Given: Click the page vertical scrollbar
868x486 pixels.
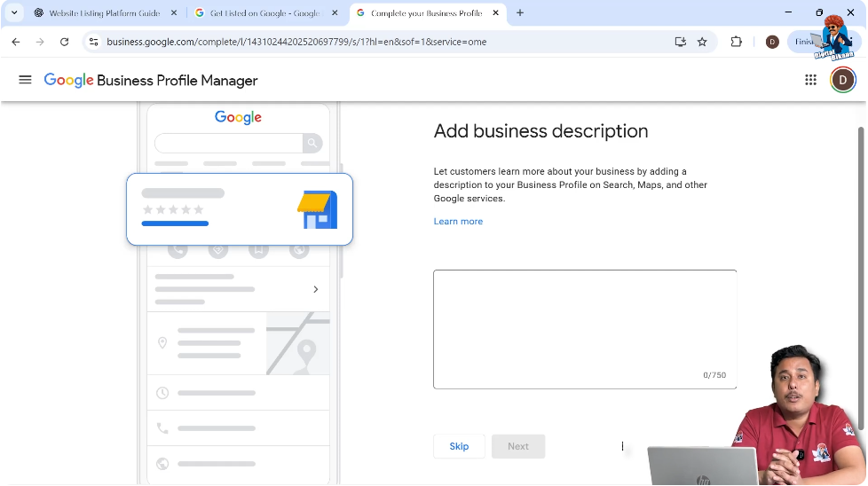Looking at the screenshot, I should 861,278.
